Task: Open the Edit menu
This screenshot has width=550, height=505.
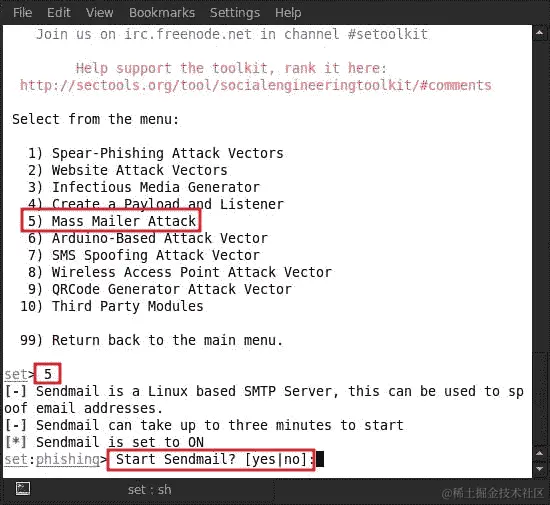Action: tap(59, 13)
